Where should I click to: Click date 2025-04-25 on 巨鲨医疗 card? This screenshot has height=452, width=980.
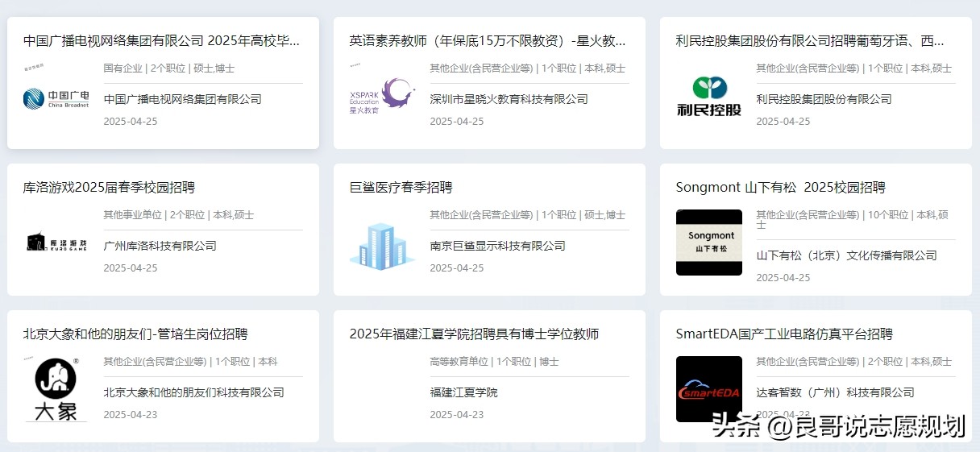(456, 267)
